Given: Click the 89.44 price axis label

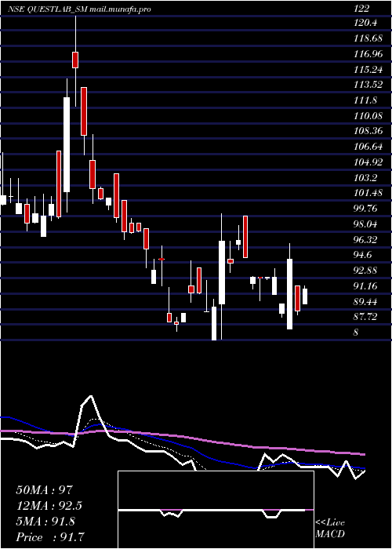Looking at the screenshot, I should point(365,301).
